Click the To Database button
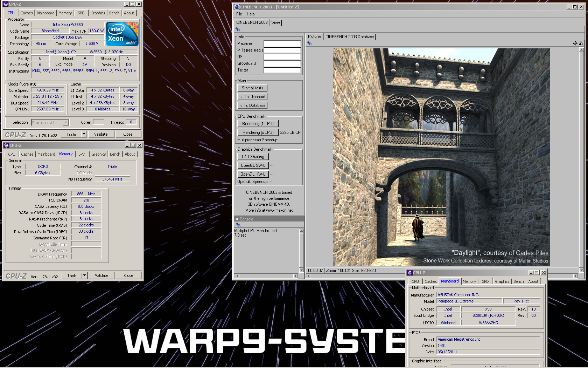The image size is (588, 368). coord(252,105)
